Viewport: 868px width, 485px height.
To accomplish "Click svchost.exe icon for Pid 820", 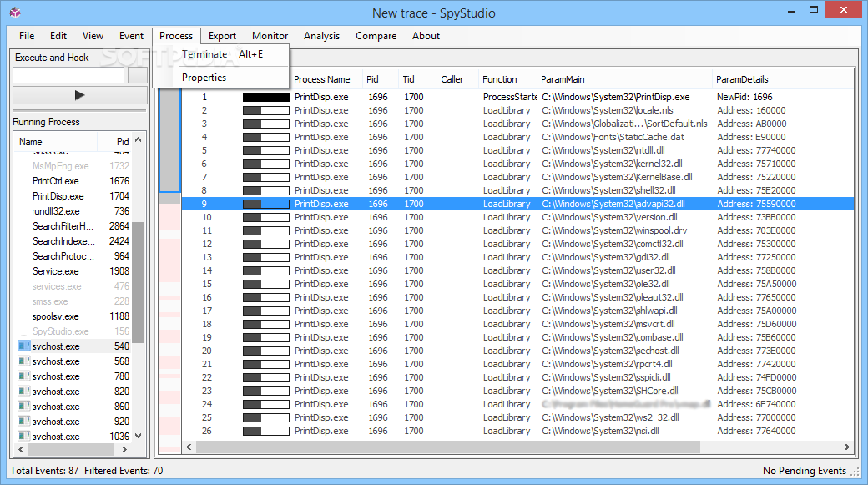I will coord(23,391).
